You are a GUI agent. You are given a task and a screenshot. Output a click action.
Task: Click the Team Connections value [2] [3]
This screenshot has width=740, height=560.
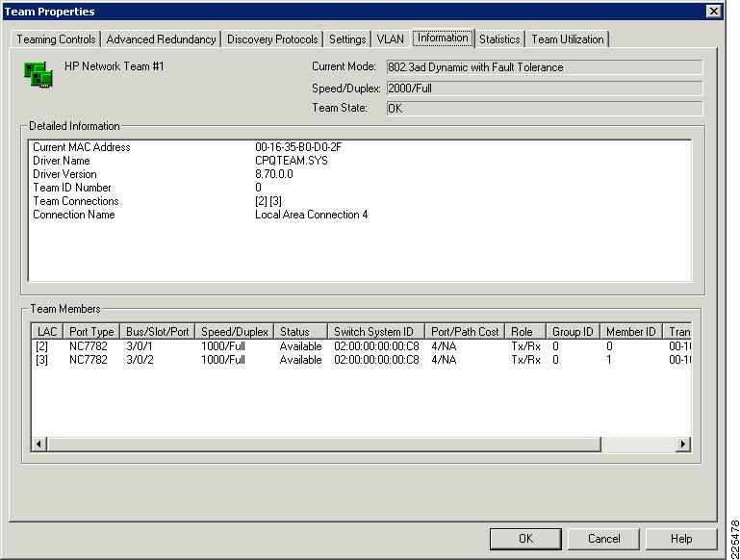(x=268, y=201)
